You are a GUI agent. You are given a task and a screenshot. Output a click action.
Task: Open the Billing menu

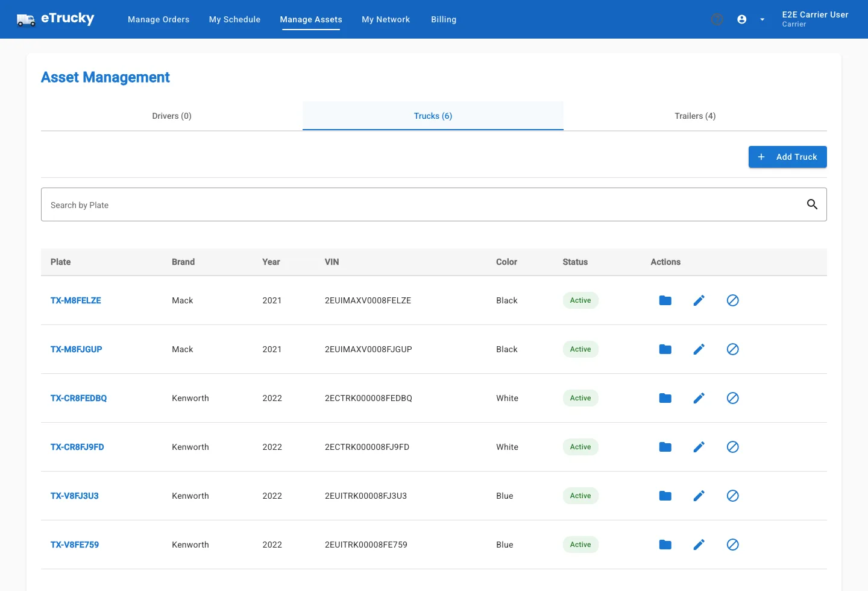click(444, 19)
